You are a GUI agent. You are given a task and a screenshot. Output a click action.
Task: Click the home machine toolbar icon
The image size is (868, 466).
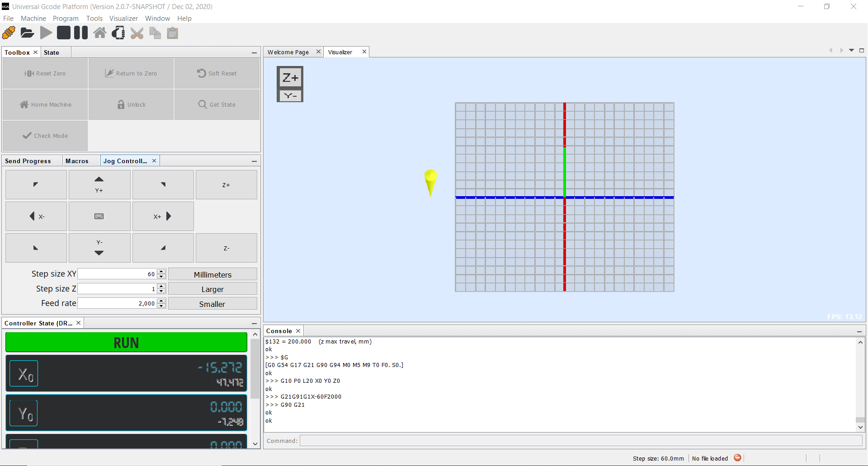click(100, 33)
